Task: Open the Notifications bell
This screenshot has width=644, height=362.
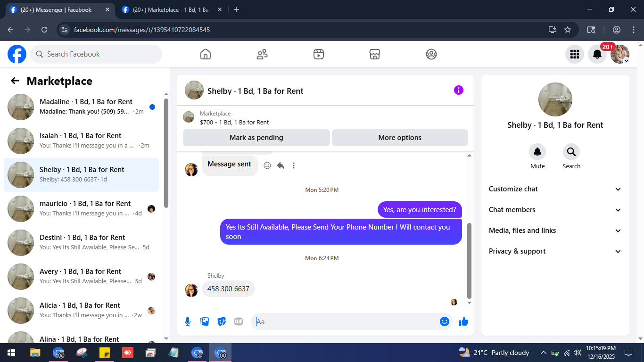Action: (x=597, y=54)
